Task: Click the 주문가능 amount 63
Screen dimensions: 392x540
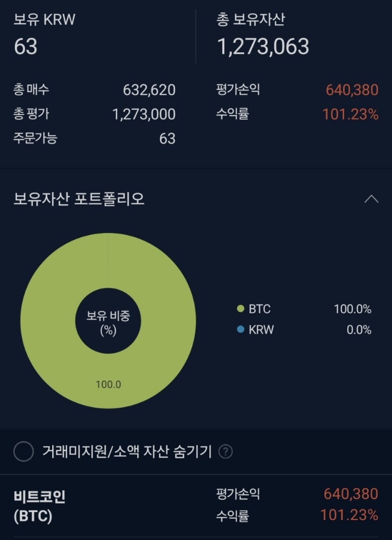Action: [x=167, y=139]
